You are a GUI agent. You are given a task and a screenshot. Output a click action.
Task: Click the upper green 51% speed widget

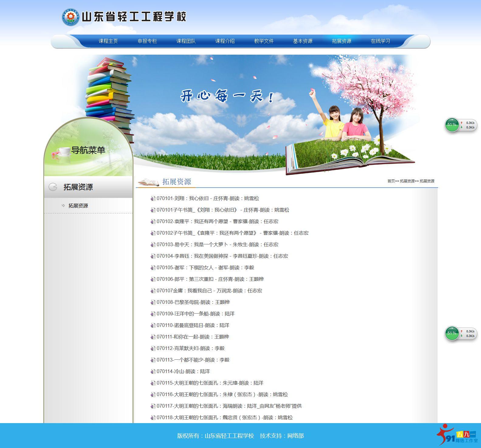click(452, 125)
